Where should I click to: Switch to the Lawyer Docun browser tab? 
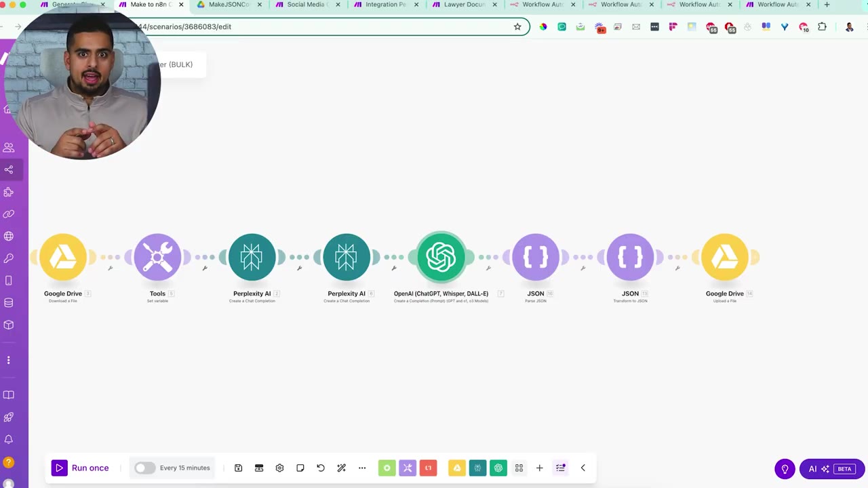[465, 5]
